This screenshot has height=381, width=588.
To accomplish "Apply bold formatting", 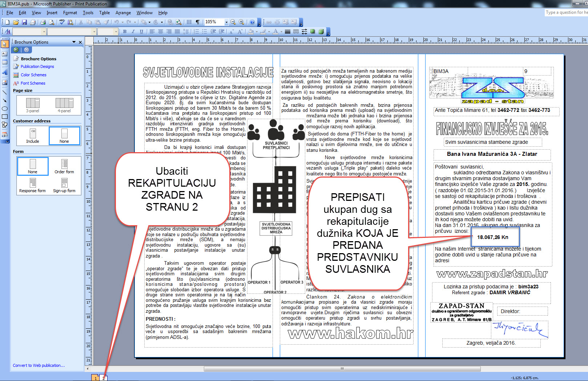I will [125, 32].
